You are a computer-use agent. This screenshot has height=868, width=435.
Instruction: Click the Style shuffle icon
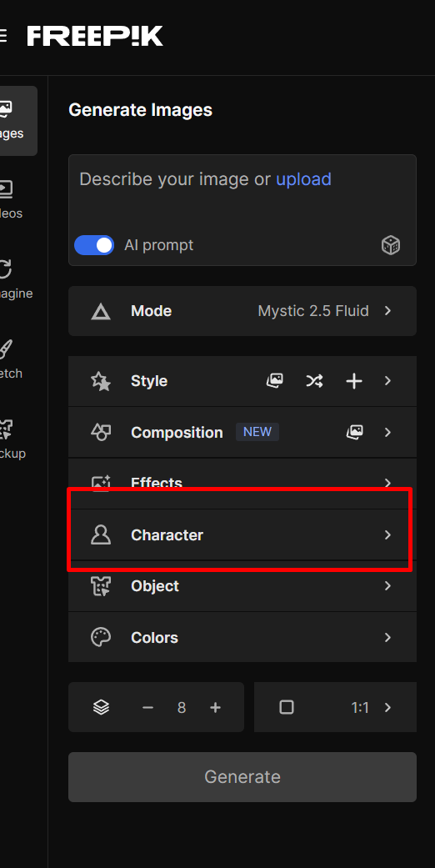point(314,381)
